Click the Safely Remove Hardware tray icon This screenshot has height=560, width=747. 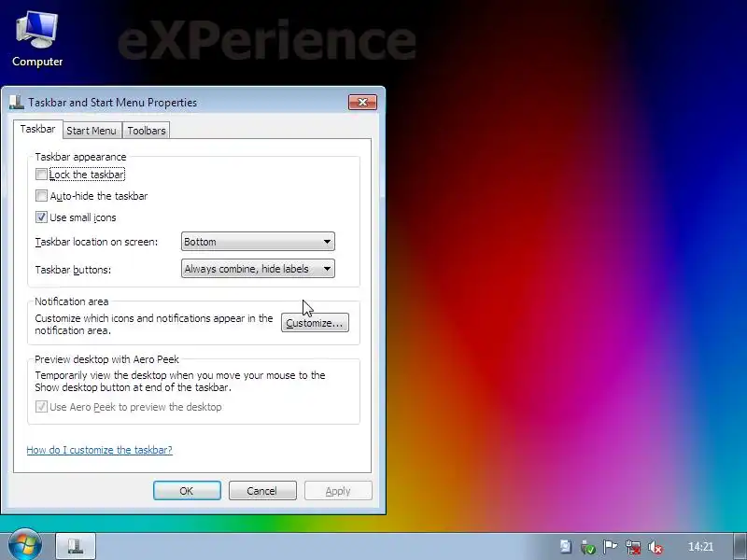588,547
